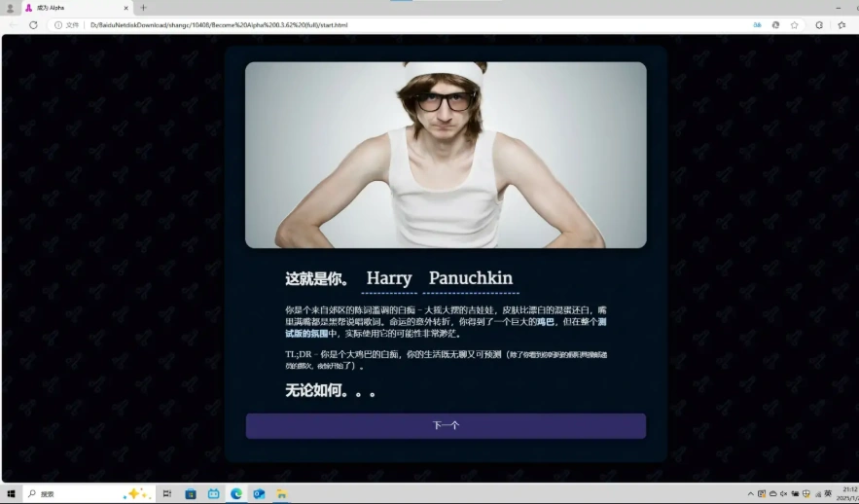Open the Windows Start menu

(11, 494)
